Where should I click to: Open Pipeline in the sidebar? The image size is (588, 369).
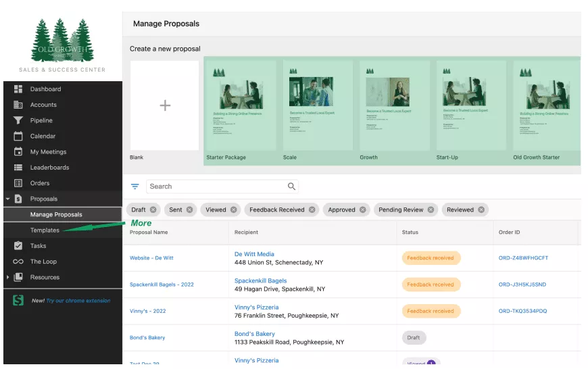point(41,121)
